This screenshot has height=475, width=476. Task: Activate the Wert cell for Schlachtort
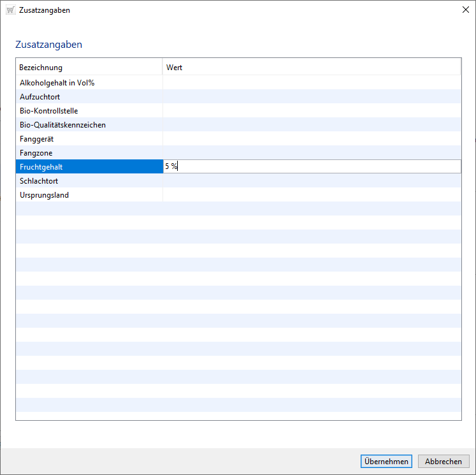(311, 181)
